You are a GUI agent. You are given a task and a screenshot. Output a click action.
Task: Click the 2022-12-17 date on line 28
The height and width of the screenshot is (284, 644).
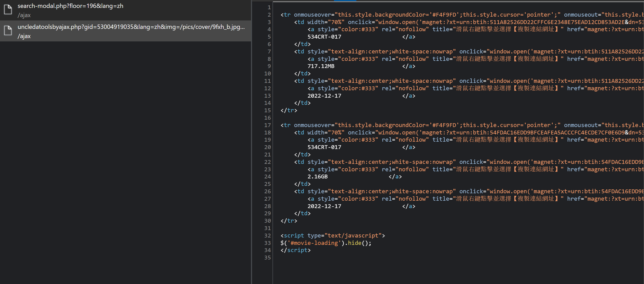click(x=324, y=206)
